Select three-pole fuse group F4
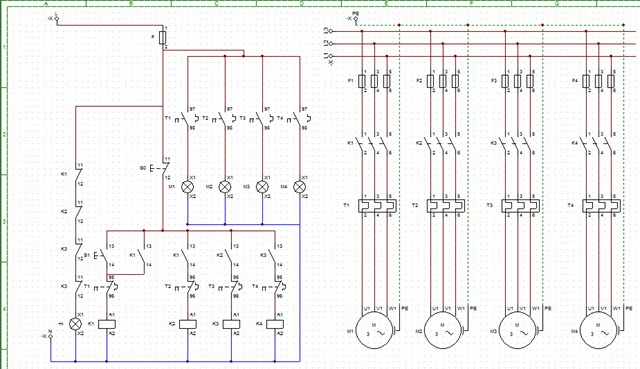This screenshot has height=369, width=640. pyautogui.click(x=598, y=81)
